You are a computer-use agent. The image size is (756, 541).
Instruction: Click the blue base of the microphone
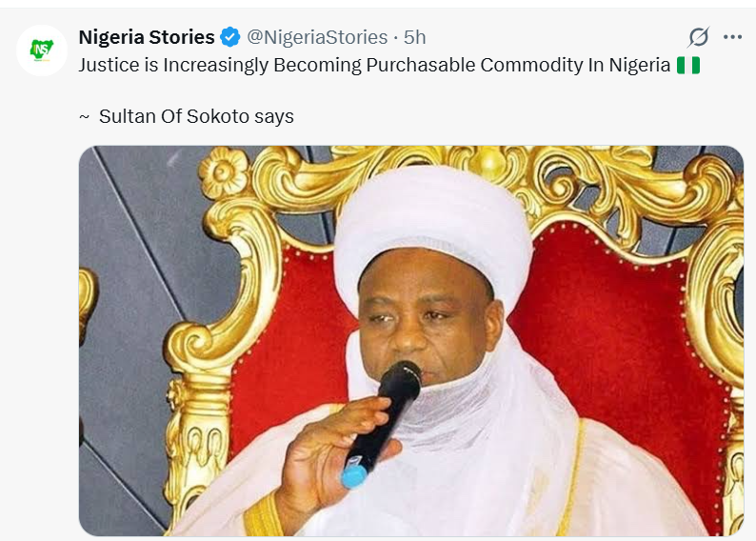click(354, 473)
